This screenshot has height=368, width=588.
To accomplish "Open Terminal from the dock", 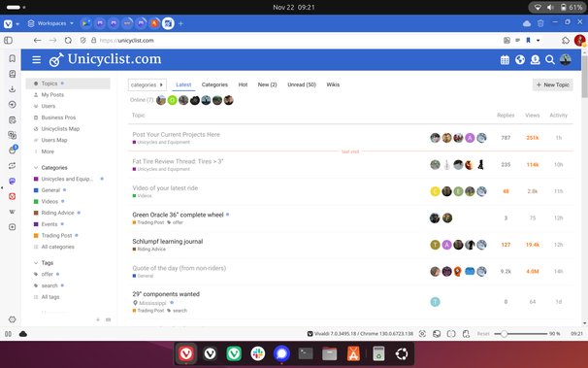I will click(x=306, y=353).
